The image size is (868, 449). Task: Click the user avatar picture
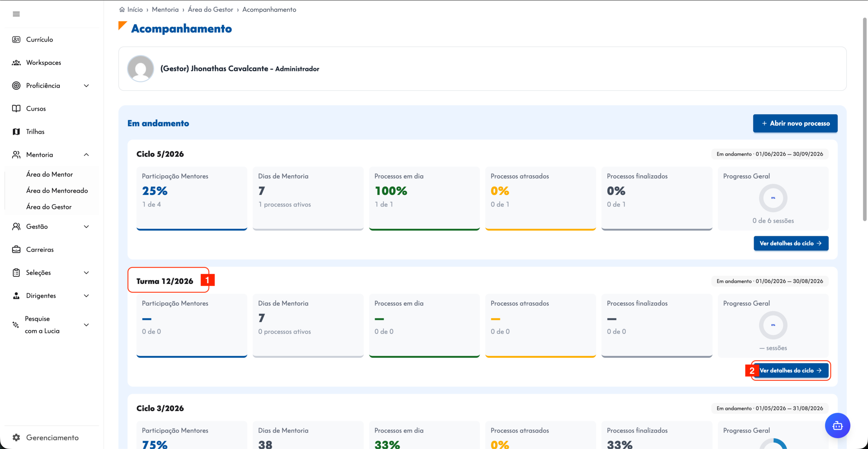point(140,68)
